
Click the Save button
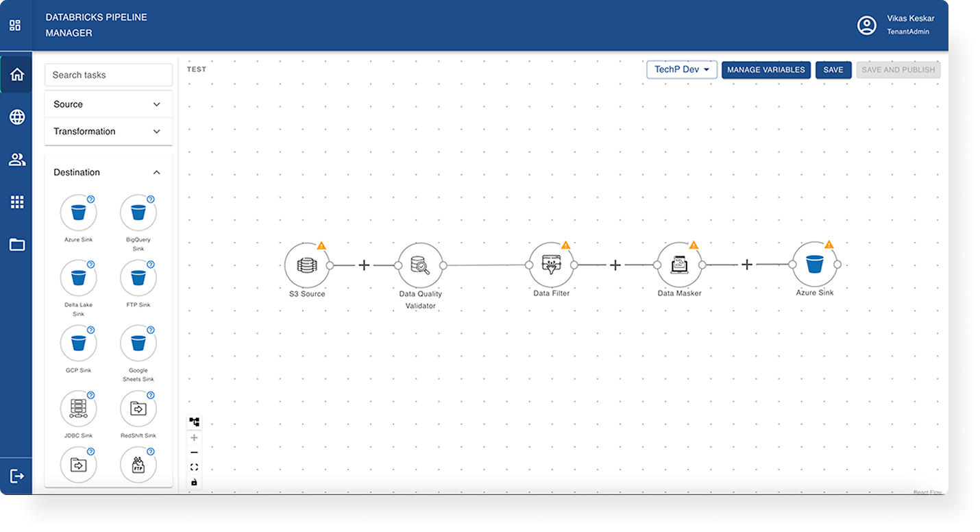click(x=833, y=70)
